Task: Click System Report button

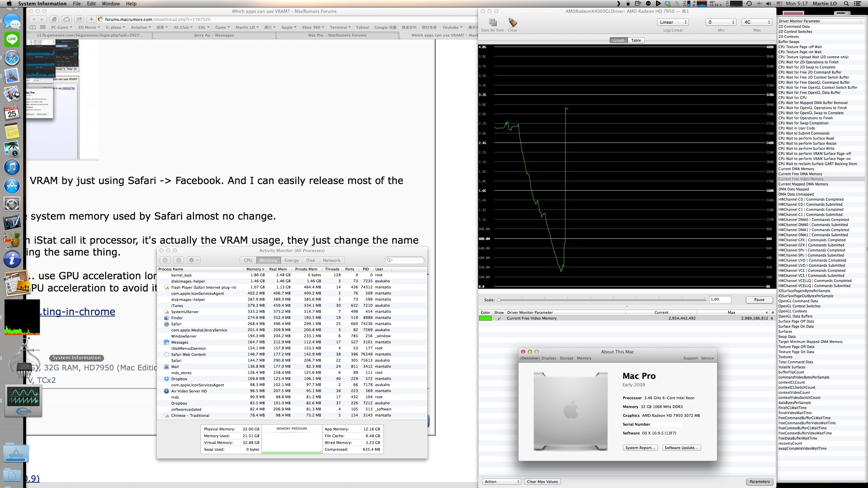Action: pos(640,448)
